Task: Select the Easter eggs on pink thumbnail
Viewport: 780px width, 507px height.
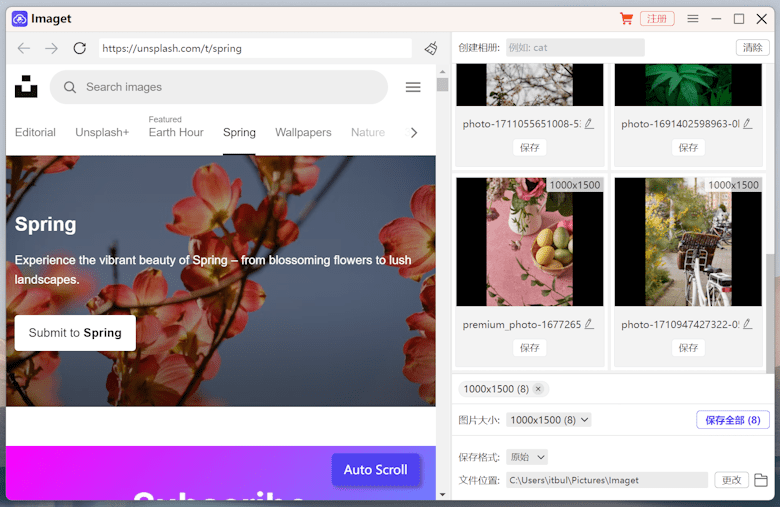Action: point(530,242)
